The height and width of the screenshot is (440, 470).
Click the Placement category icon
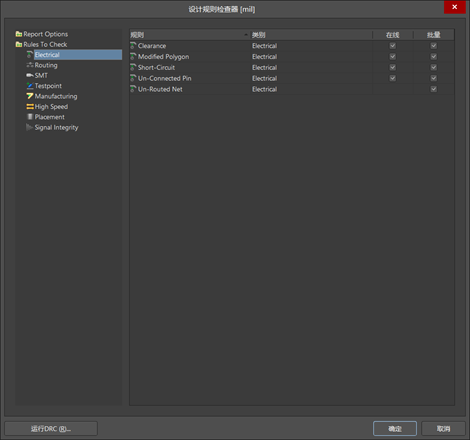click(x=30, y=117)
